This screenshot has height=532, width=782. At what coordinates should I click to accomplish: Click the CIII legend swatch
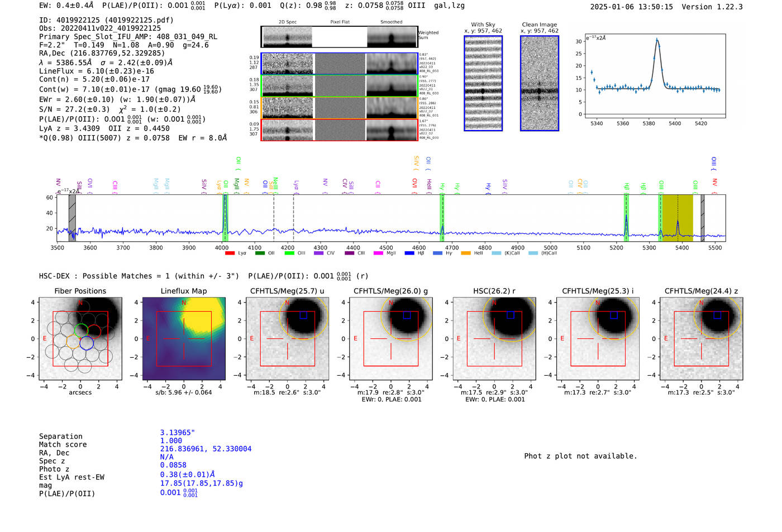(x=349, y=253)
